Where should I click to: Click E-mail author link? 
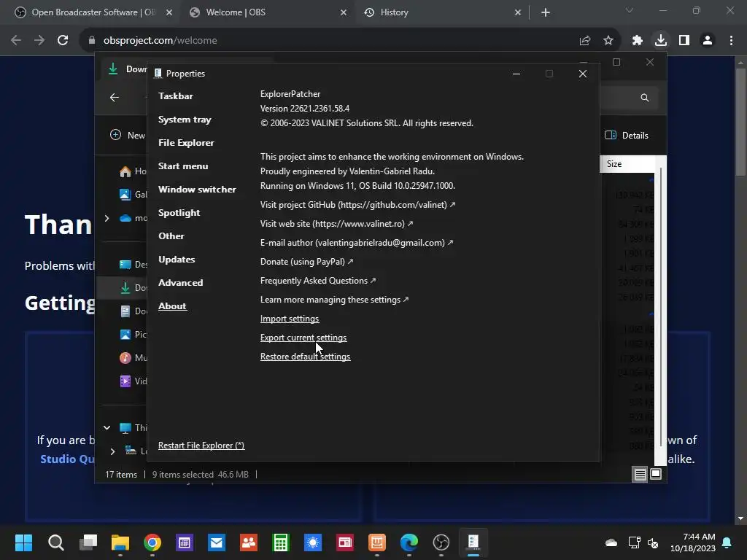tap(356, 243)
